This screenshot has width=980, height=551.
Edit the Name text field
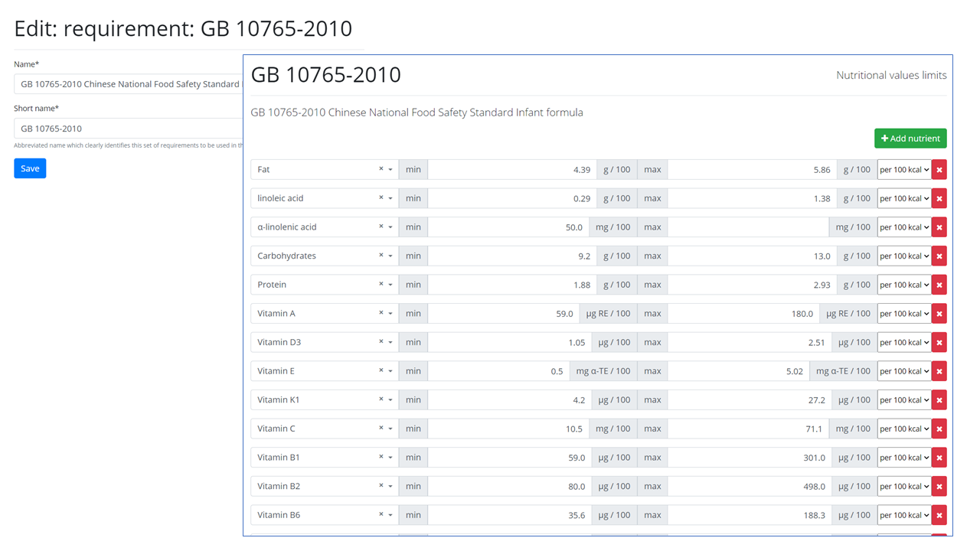pyautogui.click(x=129, y=84)
